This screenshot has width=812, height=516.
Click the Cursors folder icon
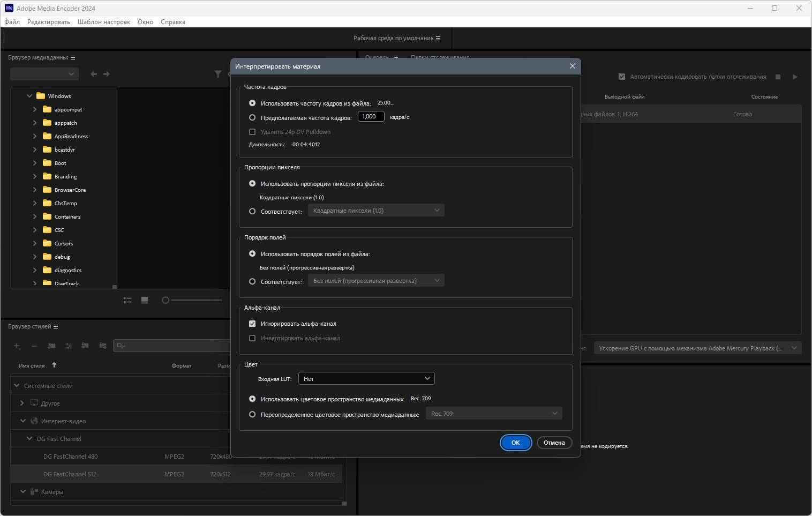coord(47,243)
